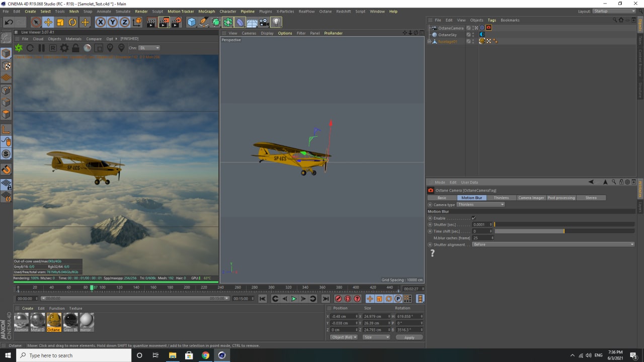
Task: Toggle Motion Blur Enable checkbox
Action: pos(473,218)
